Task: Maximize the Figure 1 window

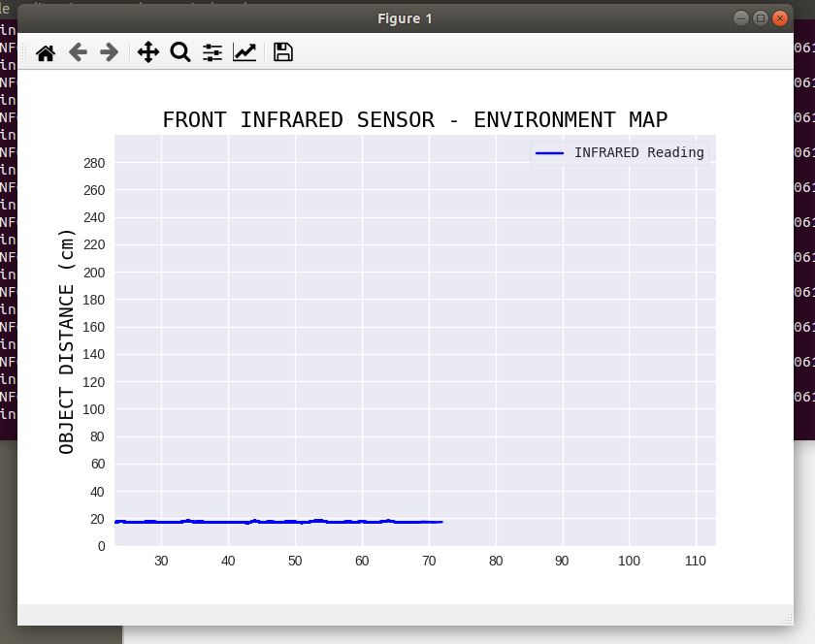Action: 760,18
